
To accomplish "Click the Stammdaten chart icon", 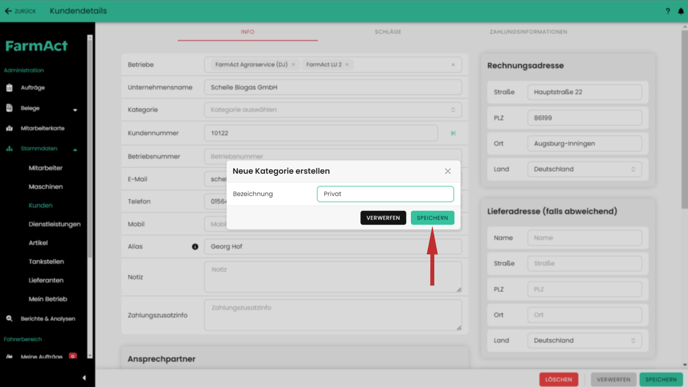I will pos(9,148).
